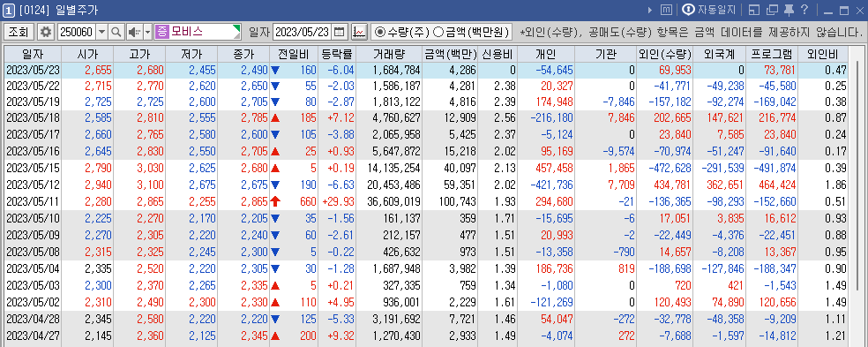This screenshot has width=868, height=347.
Task: Click the 등락률 column header
Action: point(337,55)
